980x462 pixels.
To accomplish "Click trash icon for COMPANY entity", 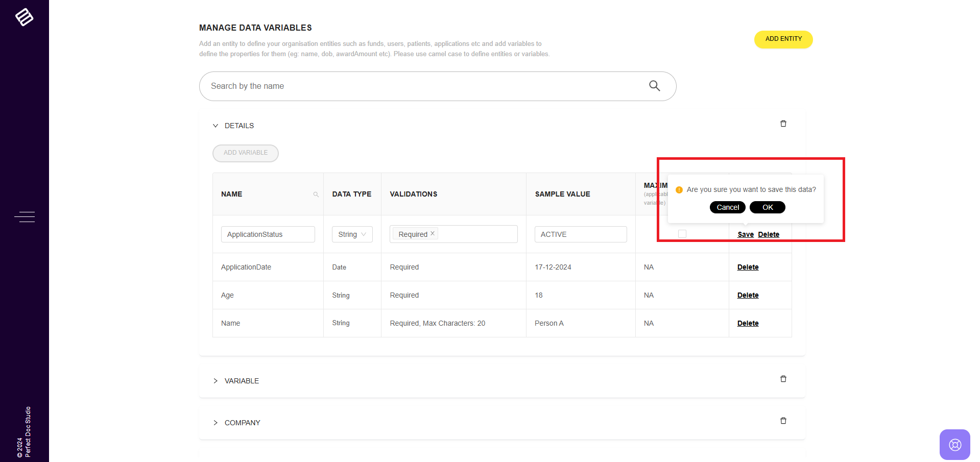I will tap(783, 421).
